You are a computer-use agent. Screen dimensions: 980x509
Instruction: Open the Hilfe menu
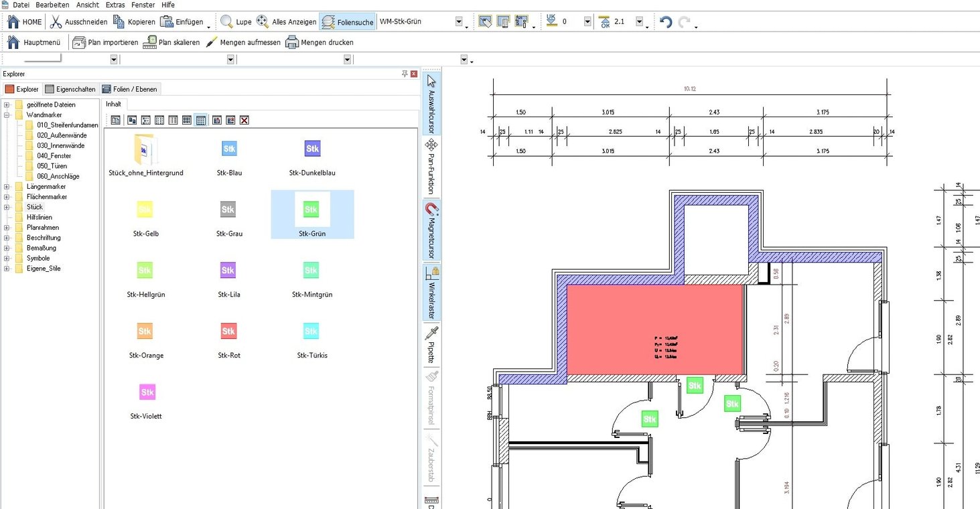pos(168,5)
